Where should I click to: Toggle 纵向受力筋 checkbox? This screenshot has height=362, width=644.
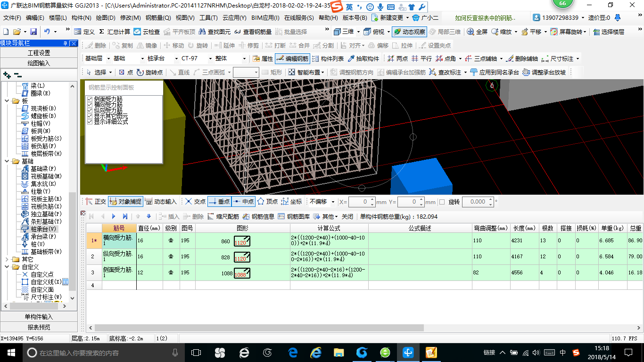(x=90, y=111)
